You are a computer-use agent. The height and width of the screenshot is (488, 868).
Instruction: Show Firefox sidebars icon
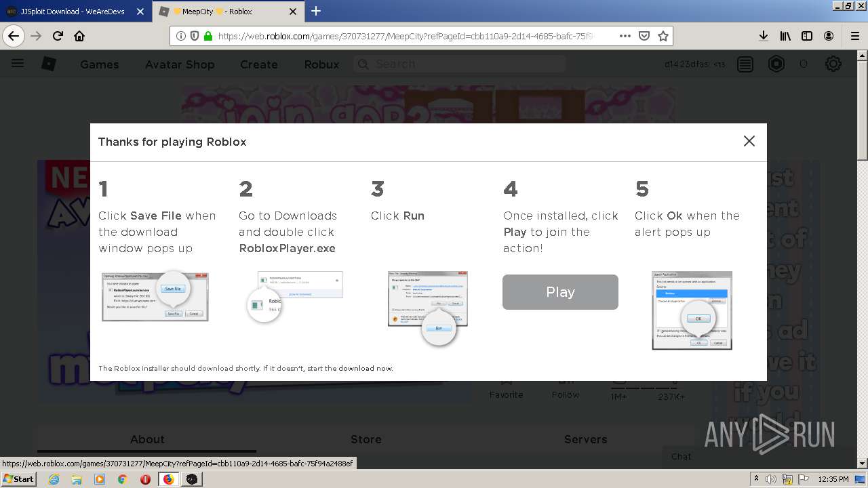(807, 36)
